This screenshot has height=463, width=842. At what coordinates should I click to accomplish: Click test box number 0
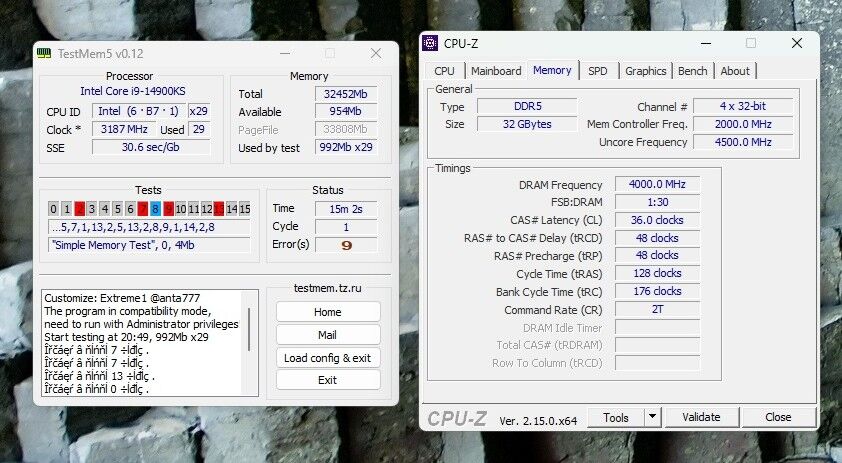(x=53, y=209)
